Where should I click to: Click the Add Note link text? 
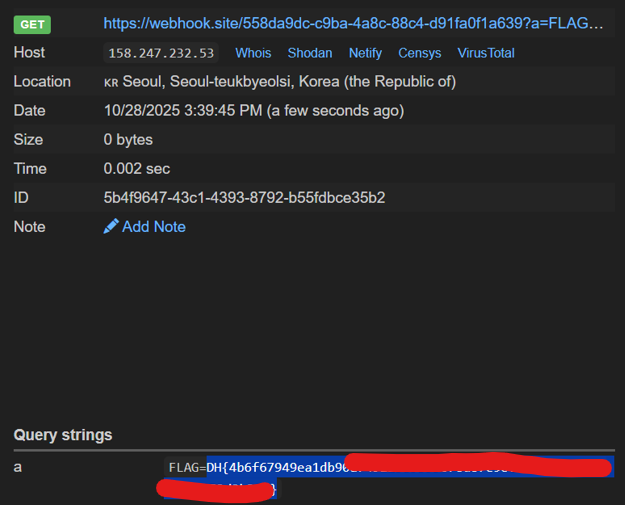pos(153,227)
